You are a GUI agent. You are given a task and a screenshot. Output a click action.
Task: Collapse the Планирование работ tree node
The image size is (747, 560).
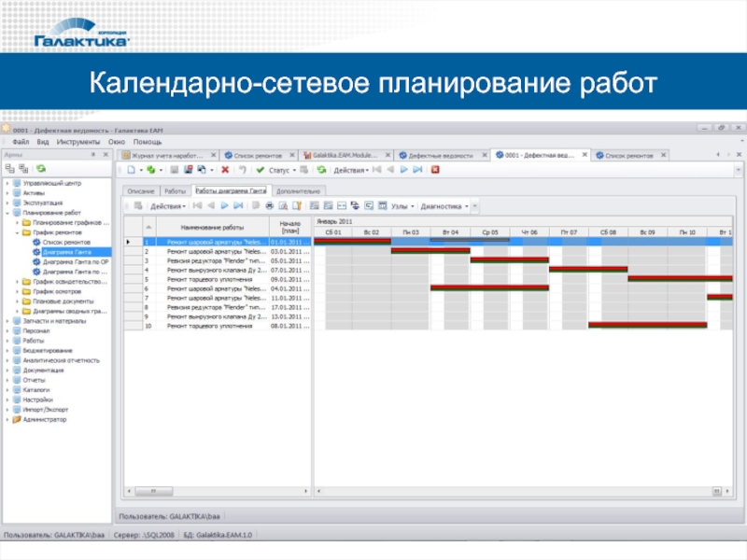point(7,213)
